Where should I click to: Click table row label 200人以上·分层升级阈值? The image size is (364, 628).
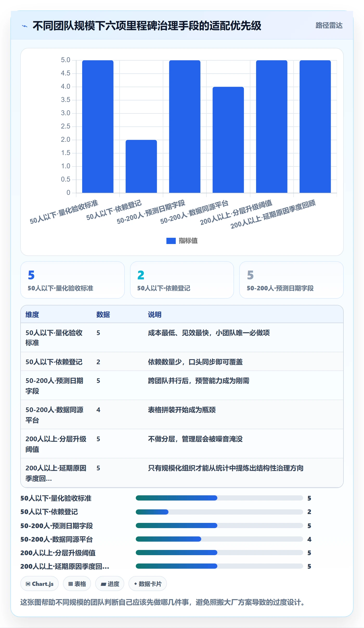pos(56,444)
